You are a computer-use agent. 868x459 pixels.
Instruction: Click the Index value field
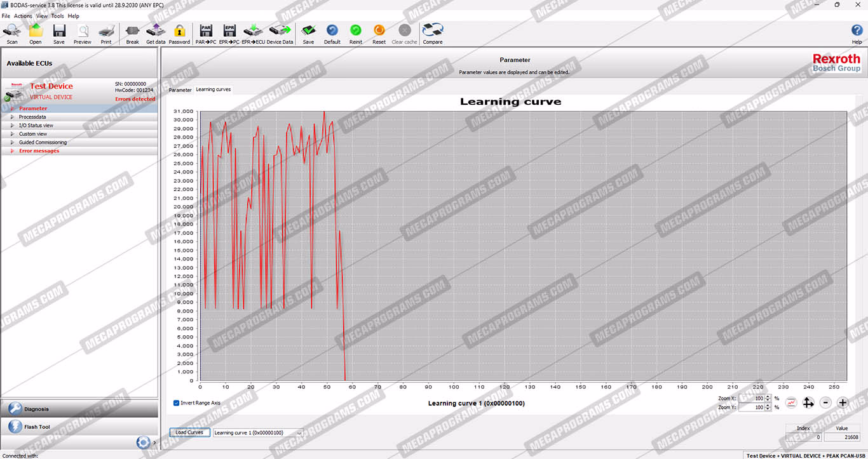point(804,437)
